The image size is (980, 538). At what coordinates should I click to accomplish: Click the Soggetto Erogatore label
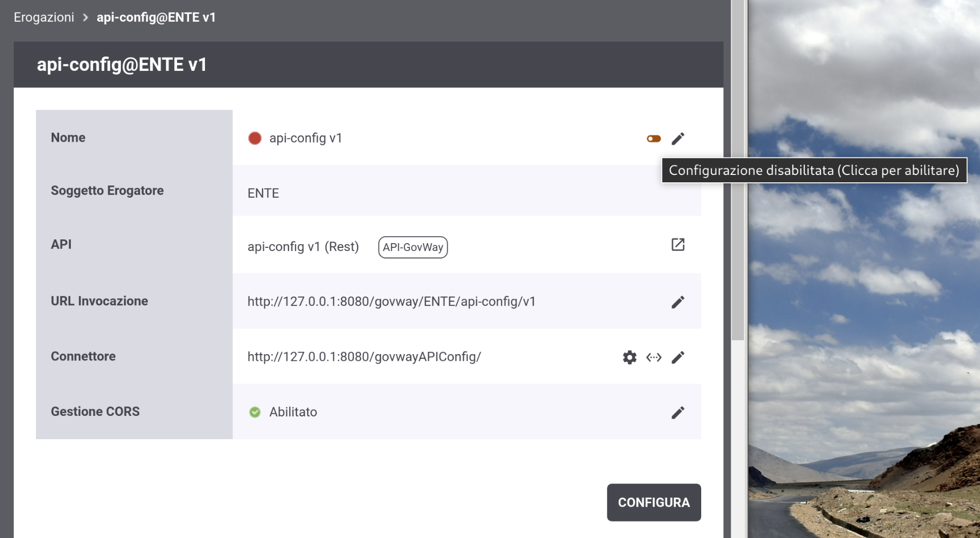[107, 191]
